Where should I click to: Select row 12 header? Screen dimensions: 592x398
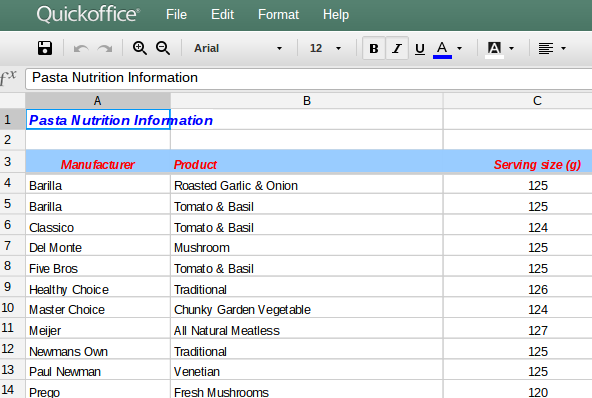(x=12, y=349)
